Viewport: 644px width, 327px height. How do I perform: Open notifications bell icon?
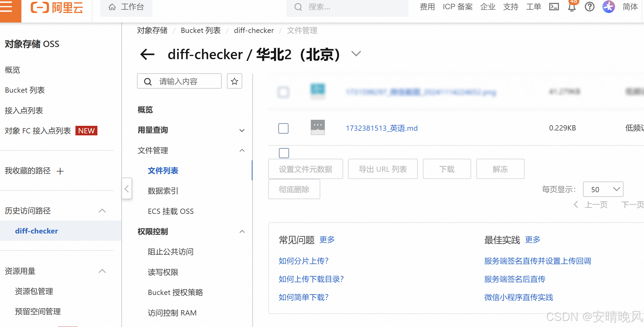[x=572, y=7]
